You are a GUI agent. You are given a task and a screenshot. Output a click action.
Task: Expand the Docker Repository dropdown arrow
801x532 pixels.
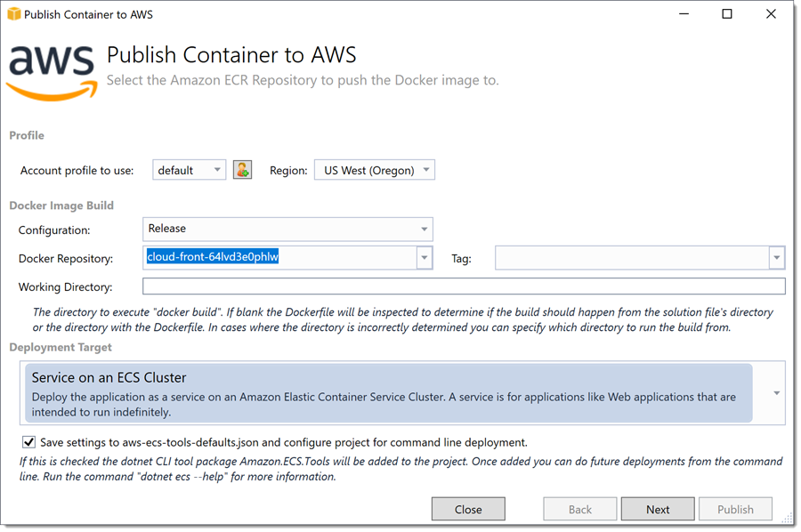click(424, 258)
